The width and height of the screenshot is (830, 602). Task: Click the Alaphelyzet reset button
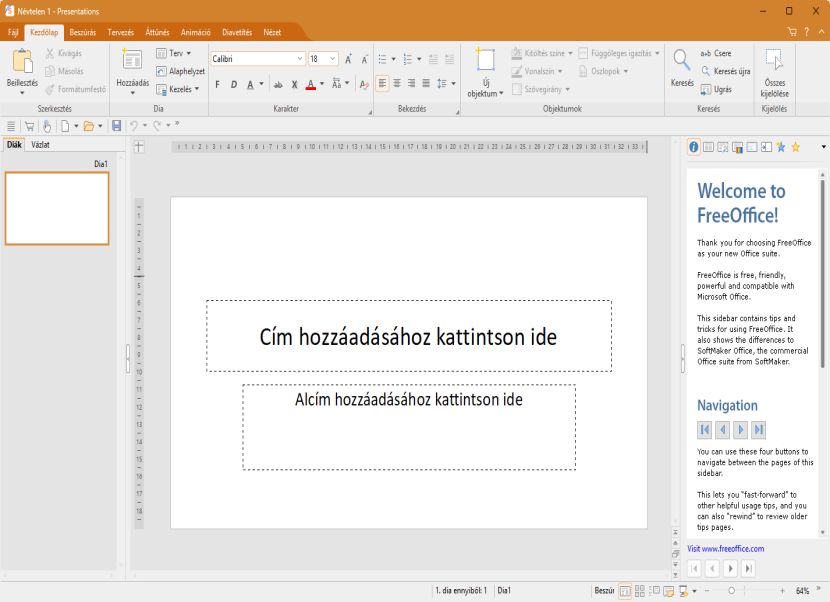coord(181,71)
